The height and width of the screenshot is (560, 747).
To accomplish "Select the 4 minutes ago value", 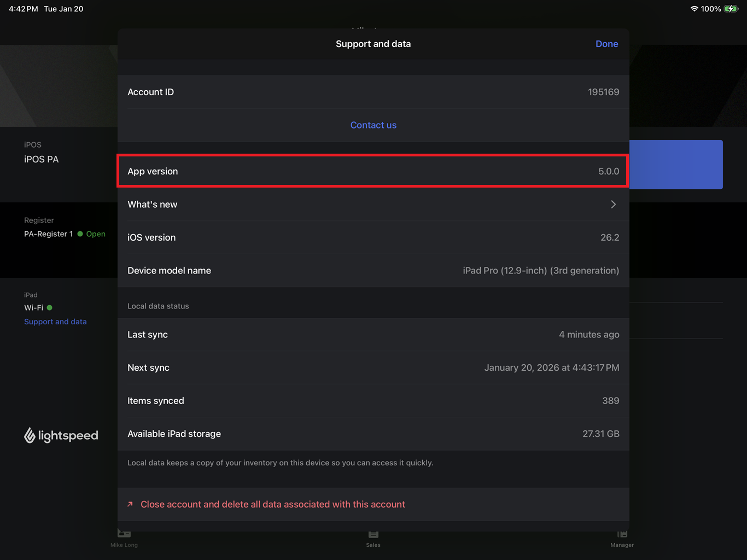I will (x=589, y=335).
